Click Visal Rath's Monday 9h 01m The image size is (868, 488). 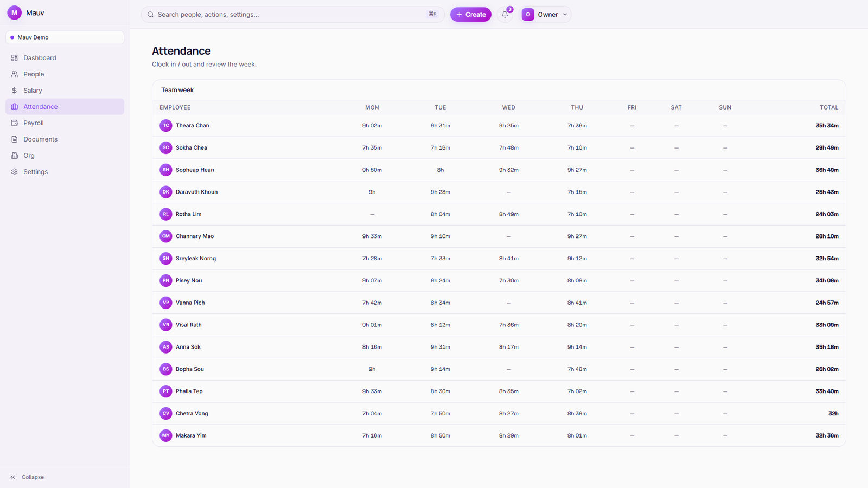point(372,325)
